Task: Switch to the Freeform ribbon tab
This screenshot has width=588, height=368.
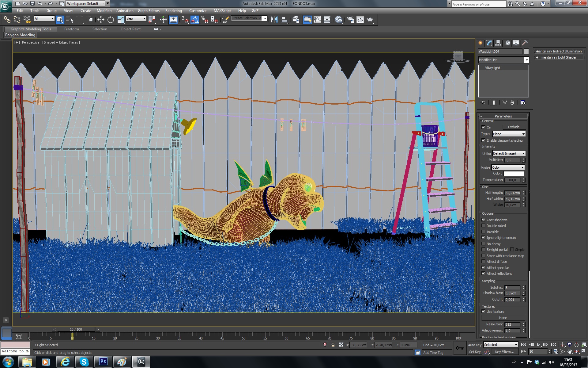Action: point(71,29)
